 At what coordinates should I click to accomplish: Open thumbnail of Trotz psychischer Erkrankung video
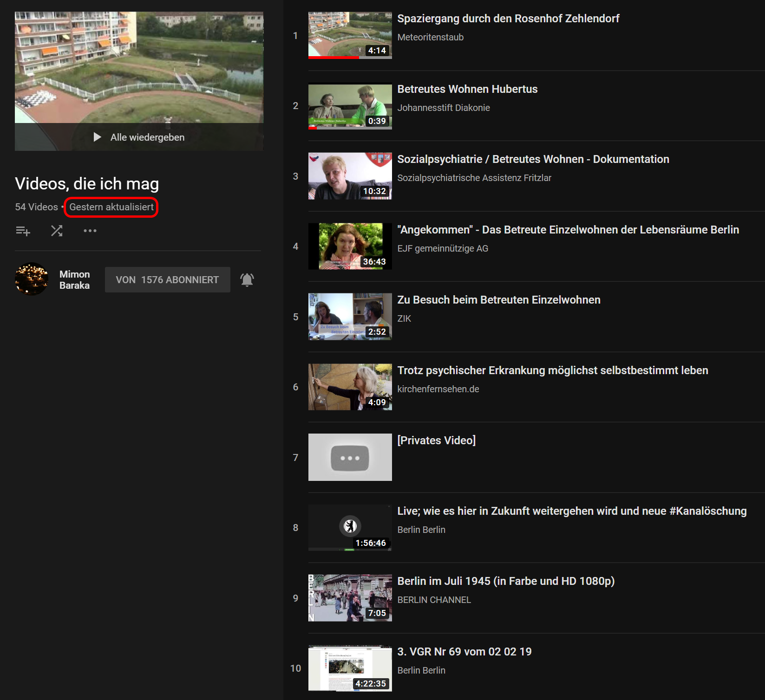click(350, 387)
